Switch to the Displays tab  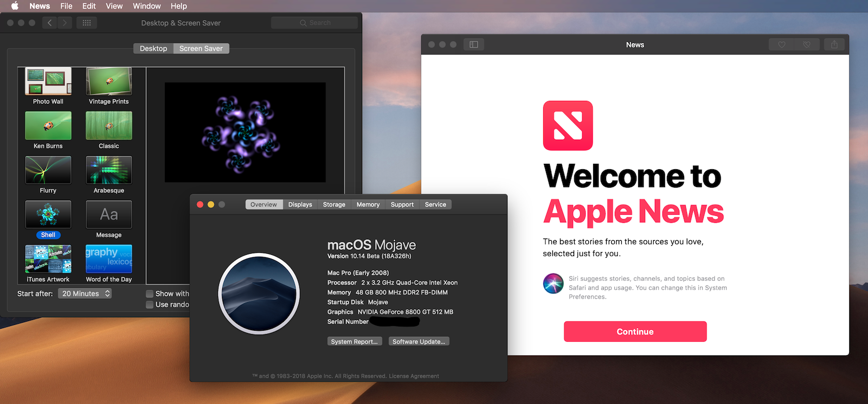(300, 204)
